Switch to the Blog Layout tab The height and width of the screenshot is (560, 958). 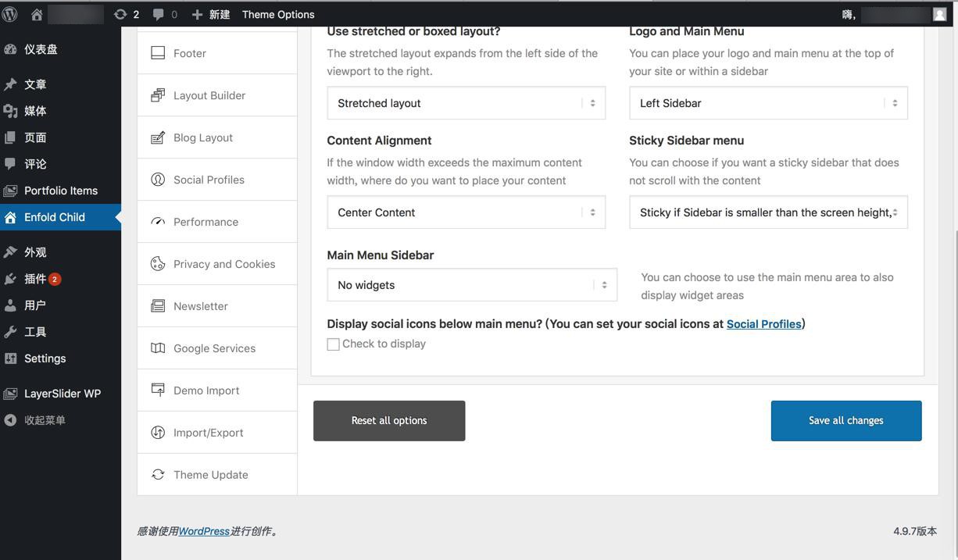click(x=202, y=137)
